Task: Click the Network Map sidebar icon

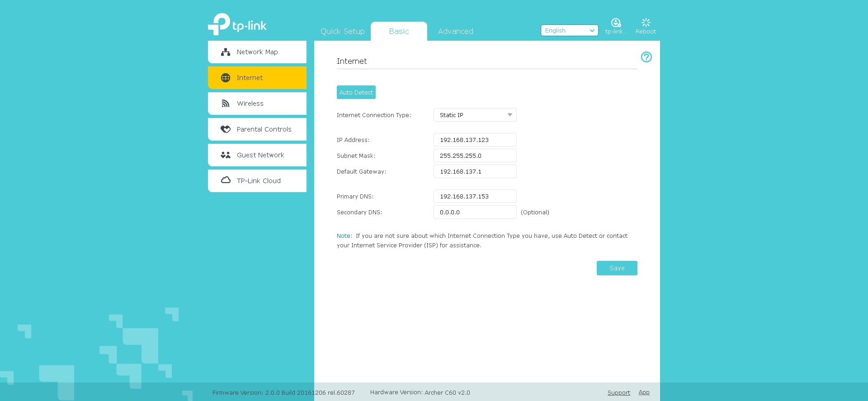Action: coord(226,52)
